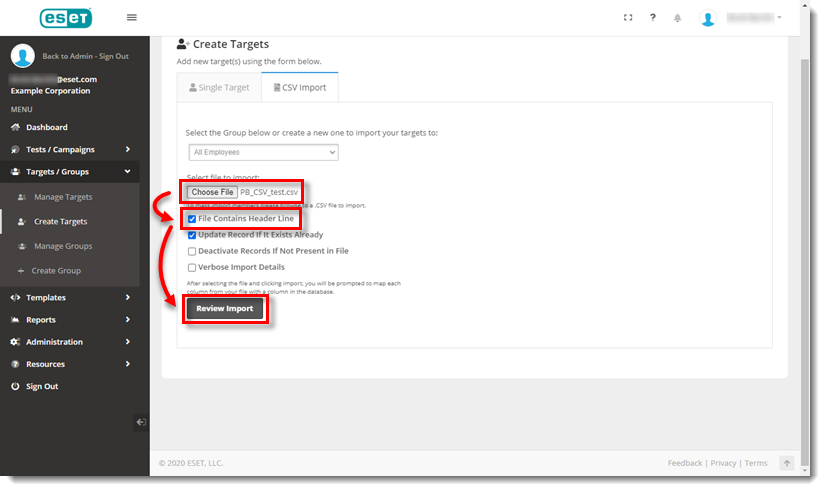This screenshot has height=491, width=825.
Task: Click the Choose File button
Action: coord(212,192)
